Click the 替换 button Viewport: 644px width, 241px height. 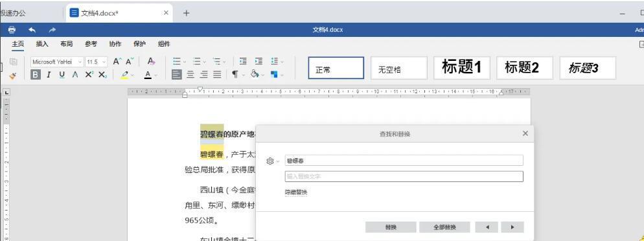click(391, 227)
